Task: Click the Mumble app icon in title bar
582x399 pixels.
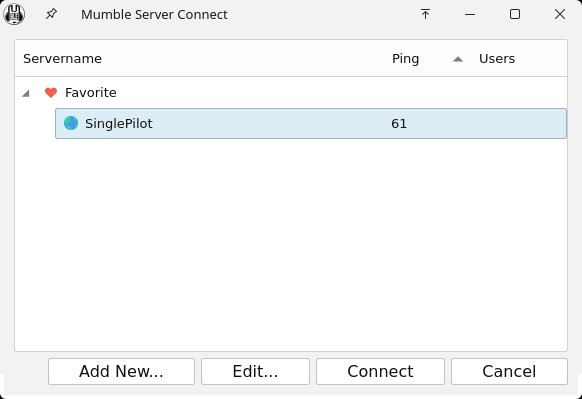Action: coord(14,14)
